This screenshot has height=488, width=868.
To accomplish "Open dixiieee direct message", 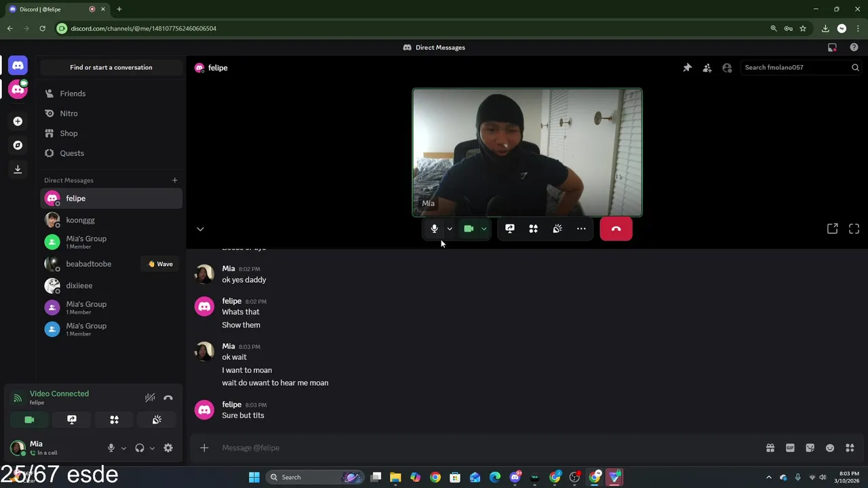I will (111, 286).
